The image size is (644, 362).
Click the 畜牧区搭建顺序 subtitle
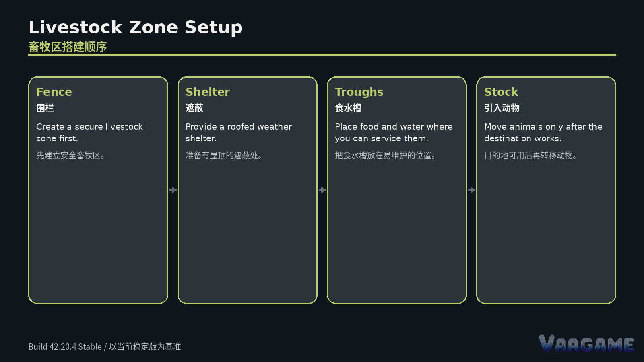click(68, 47)
